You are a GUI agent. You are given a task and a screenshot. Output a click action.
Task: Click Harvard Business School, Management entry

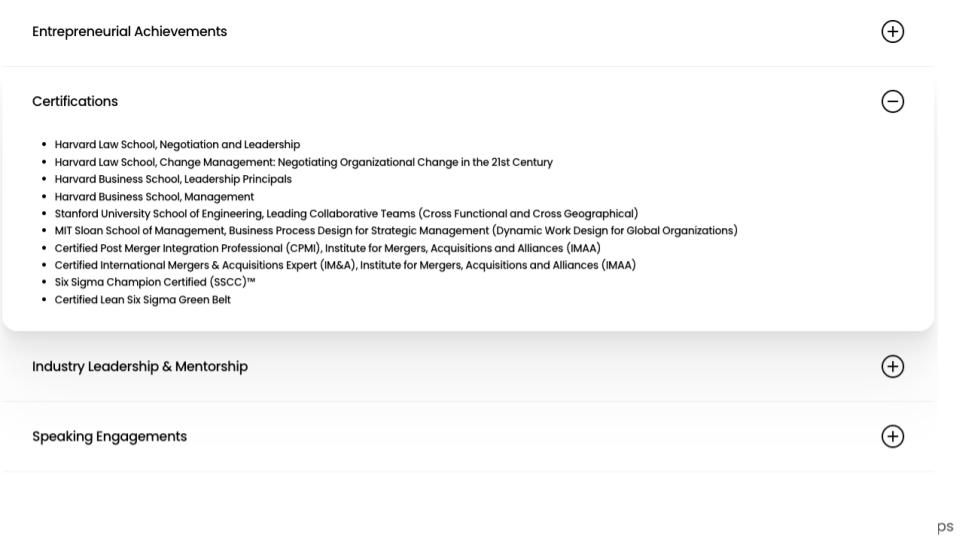154,197
